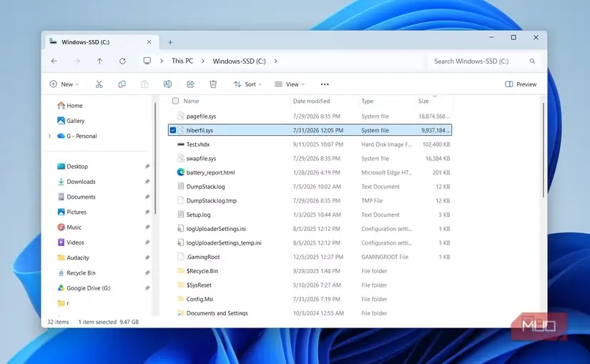The image size is (590, 364).
Task: Close the Windows-SSD (C:) tab
Action: (x=149, y=42)
